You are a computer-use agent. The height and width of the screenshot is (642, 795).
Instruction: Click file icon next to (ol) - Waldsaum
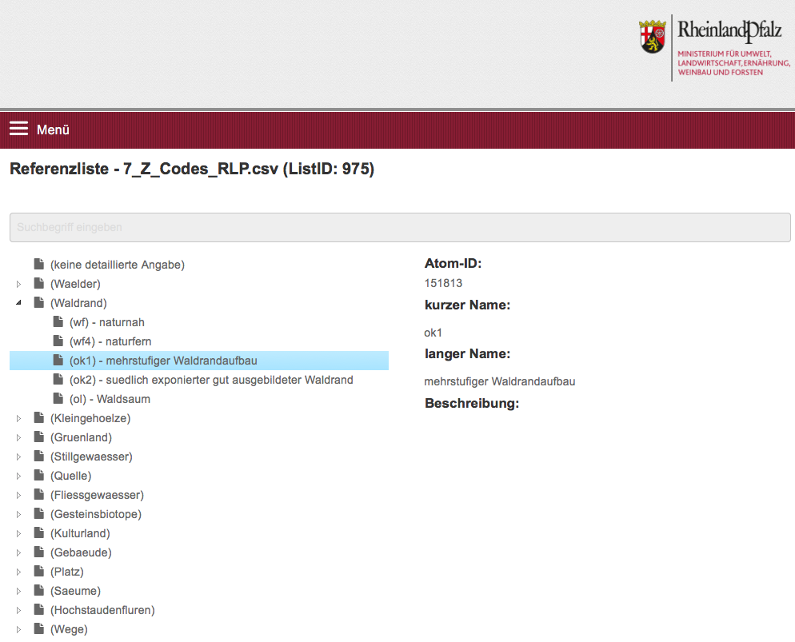[59, 399]
